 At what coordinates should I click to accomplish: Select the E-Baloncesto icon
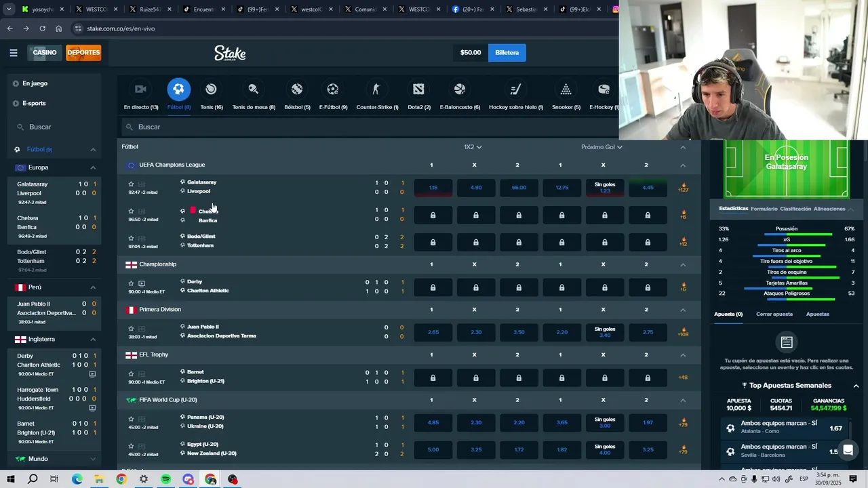[460, 89]
